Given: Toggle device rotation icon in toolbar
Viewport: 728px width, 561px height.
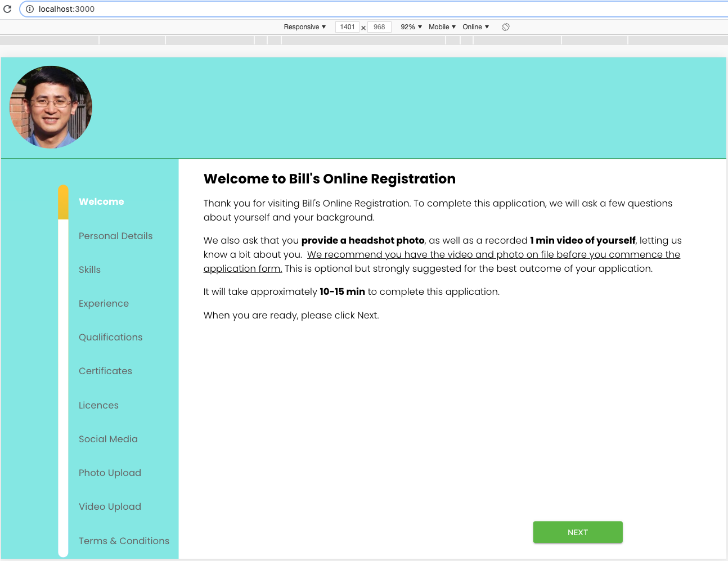Looking at the screenshot, I should 506,27.
